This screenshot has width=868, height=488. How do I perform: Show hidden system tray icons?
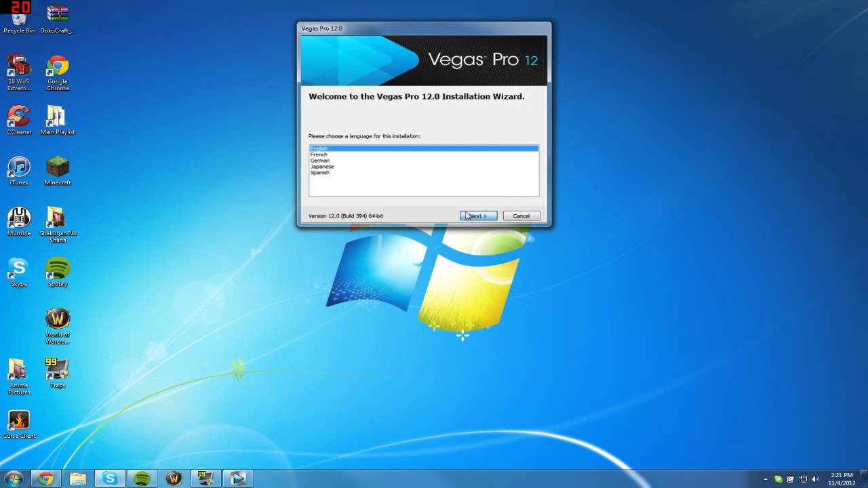(766, 479)
